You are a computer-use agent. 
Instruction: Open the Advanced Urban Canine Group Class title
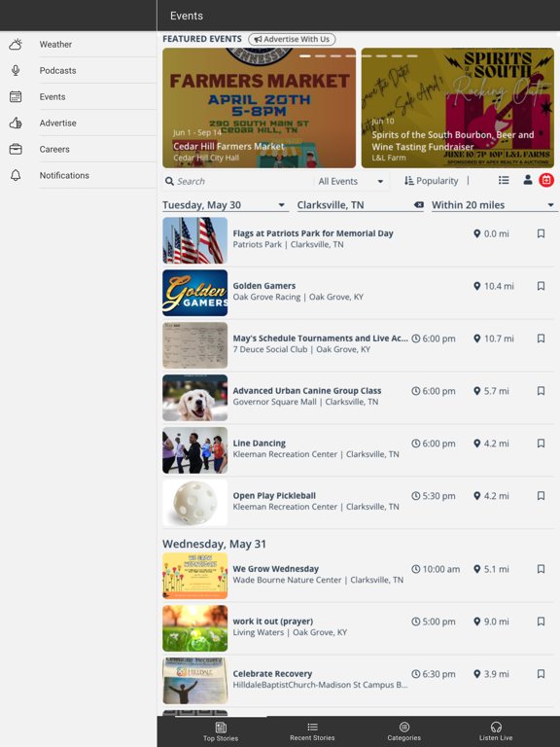point(307,391)
